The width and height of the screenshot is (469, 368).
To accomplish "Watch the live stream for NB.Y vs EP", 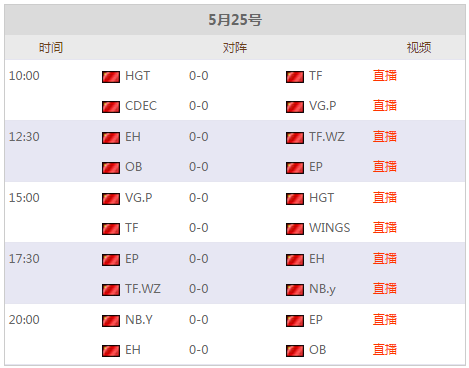I will pos(385,320).
